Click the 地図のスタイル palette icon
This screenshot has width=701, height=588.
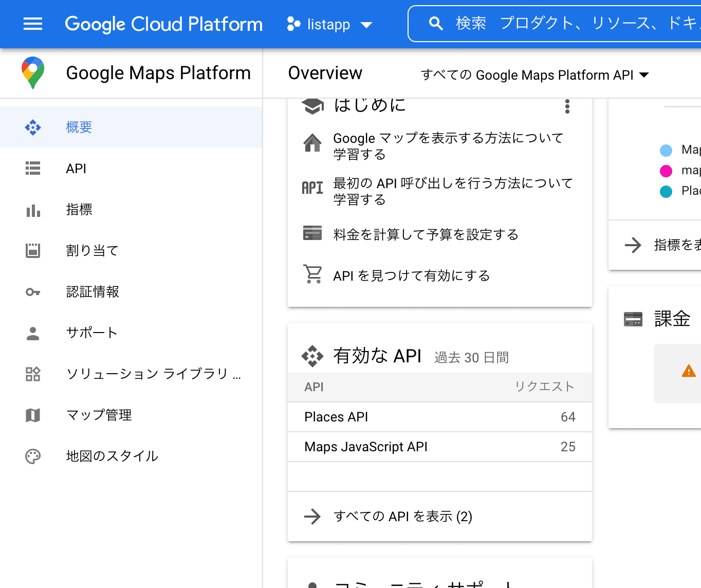[33, 456]
